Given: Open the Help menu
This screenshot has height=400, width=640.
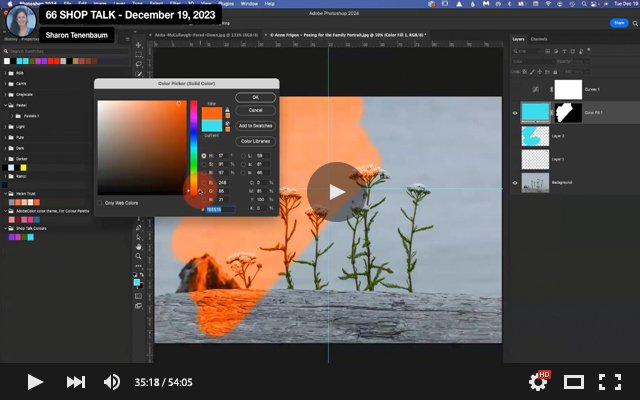Looking at the screenshot, I should pyautogui.click(x=269, y=3).
